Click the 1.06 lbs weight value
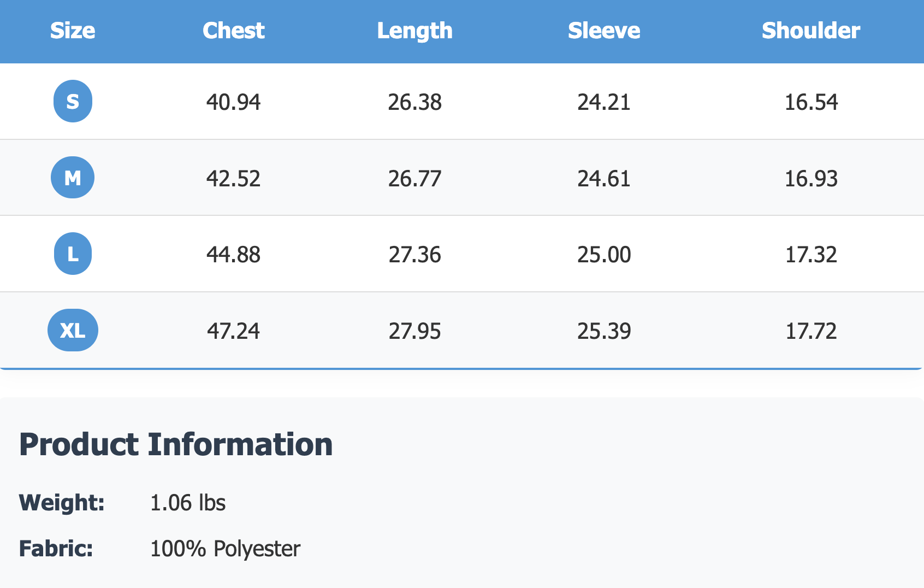 coord(188,503)
